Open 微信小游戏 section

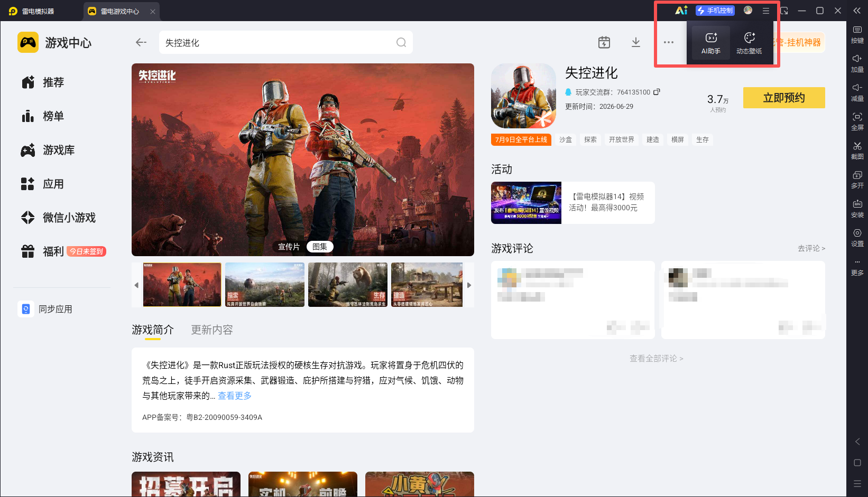[59, 218]
